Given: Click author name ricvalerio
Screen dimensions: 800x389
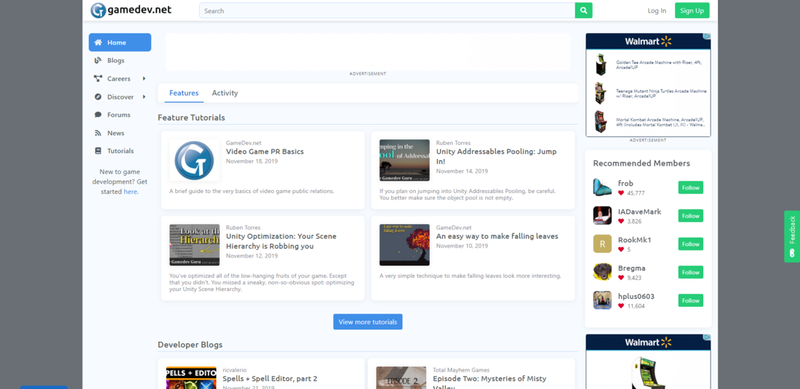Looking at the screenshot, I should [235, 370].
